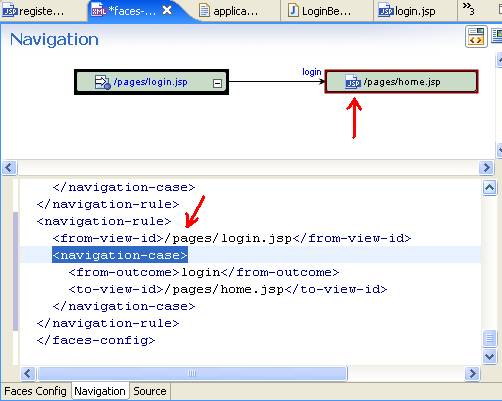Click the opening <navigation-rule> tag line

pos(104,221)
